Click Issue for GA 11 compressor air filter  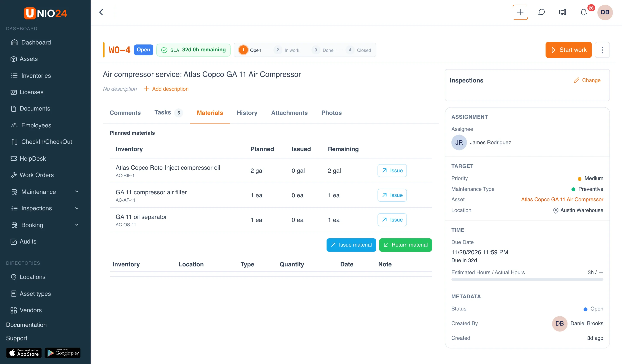point(392,195)
